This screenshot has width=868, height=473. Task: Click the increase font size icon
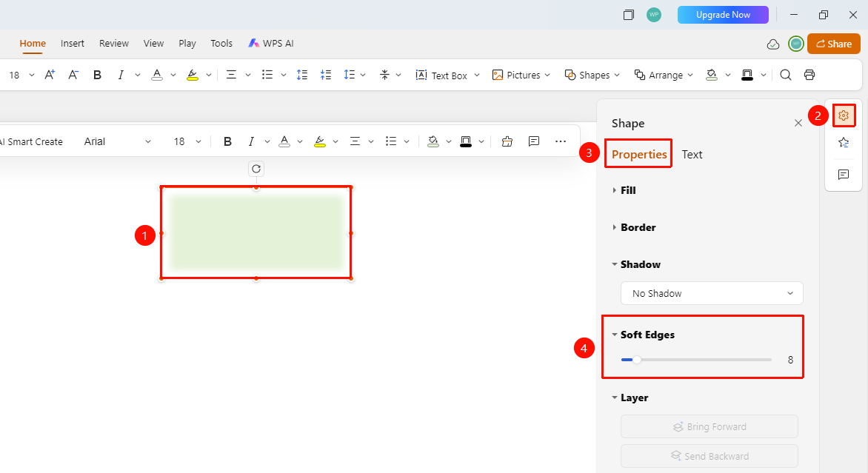(50, 75)
